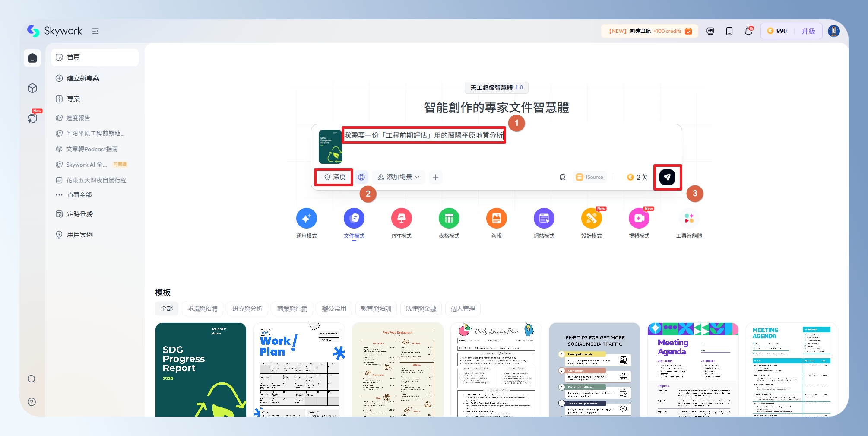
Task: Switch to 研究與分析 template tab
Action: [x=247, y=309]
